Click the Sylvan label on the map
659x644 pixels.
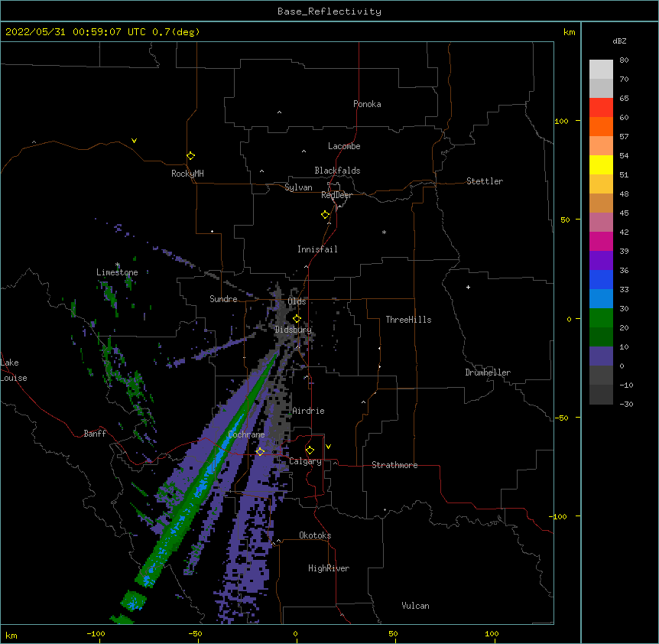pos(298,187)
